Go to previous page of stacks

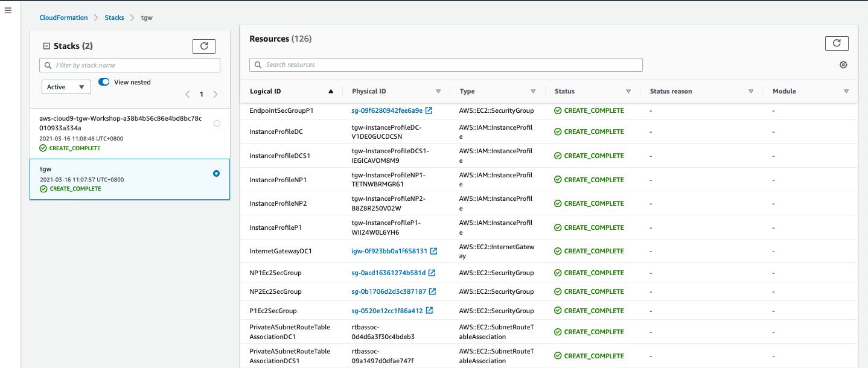(187, 94)
